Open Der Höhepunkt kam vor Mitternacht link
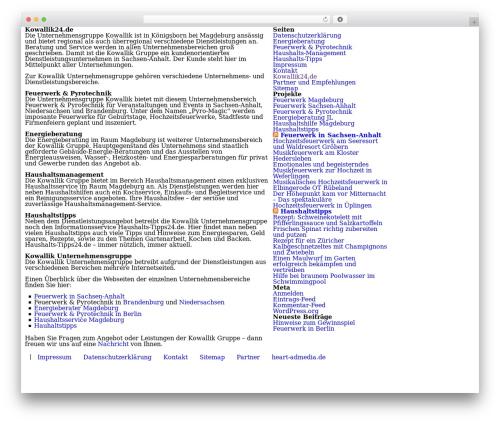The width and height of the screenshot is (500, 423). point(329,199)
